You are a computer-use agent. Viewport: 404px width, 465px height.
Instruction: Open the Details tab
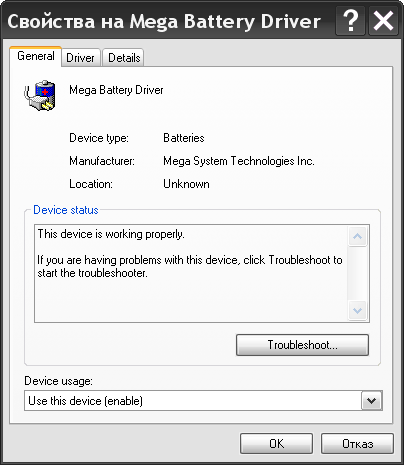124,58
